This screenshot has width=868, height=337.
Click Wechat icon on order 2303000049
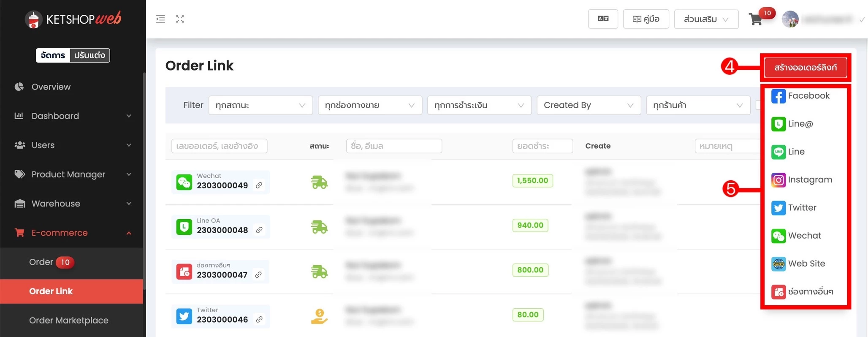184,182
